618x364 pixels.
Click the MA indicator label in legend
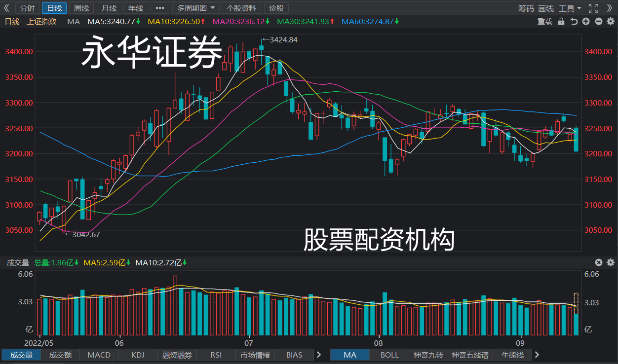point(74,22)
